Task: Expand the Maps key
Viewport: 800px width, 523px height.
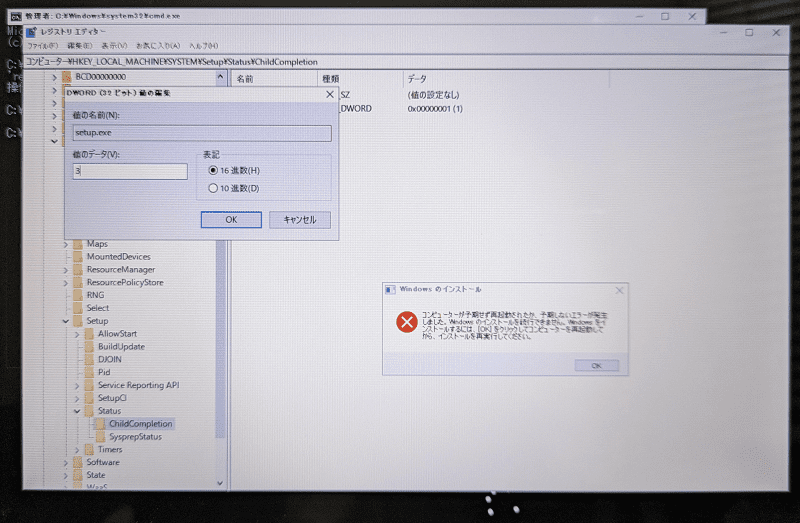Action: pos(66,244)
